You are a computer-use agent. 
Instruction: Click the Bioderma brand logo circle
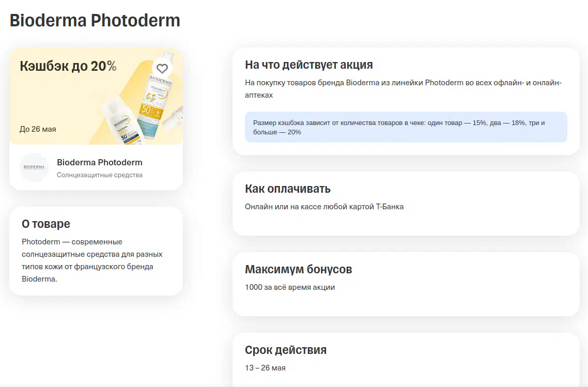[x=34, y=167]
